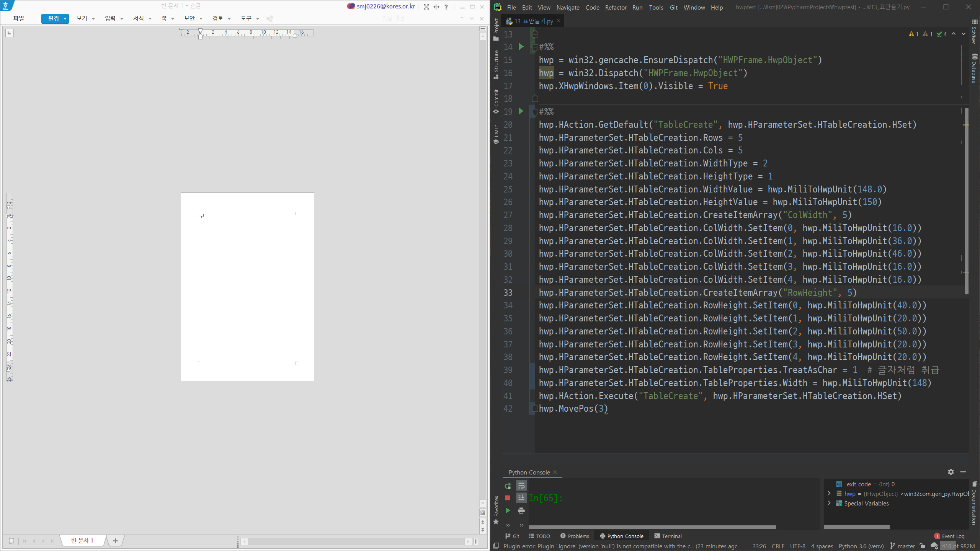Expand the hwp variable node
This screenshot has height=551, width=980.
coord(829,494)
